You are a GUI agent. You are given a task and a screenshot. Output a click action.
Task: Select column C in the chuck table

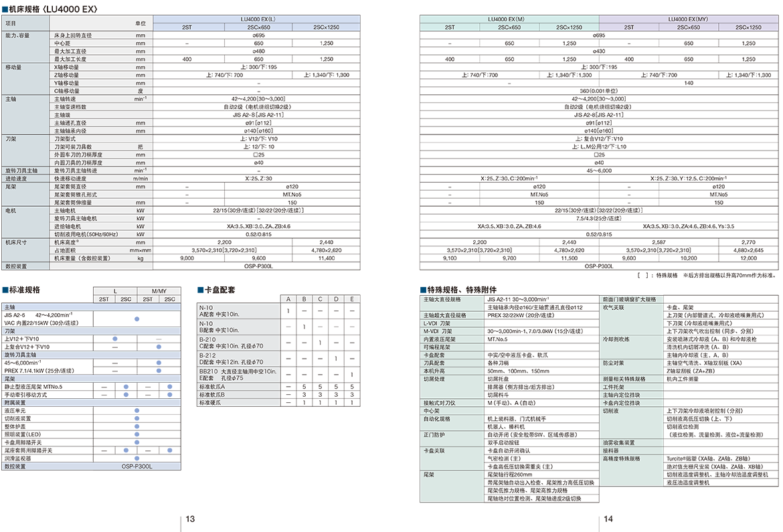320,299
